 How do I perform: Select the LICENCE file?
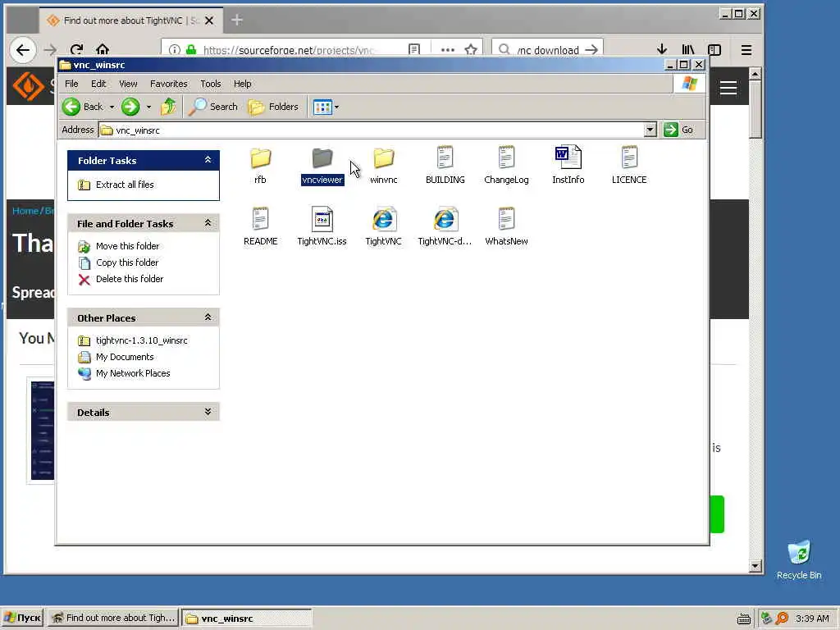(629, 165)
